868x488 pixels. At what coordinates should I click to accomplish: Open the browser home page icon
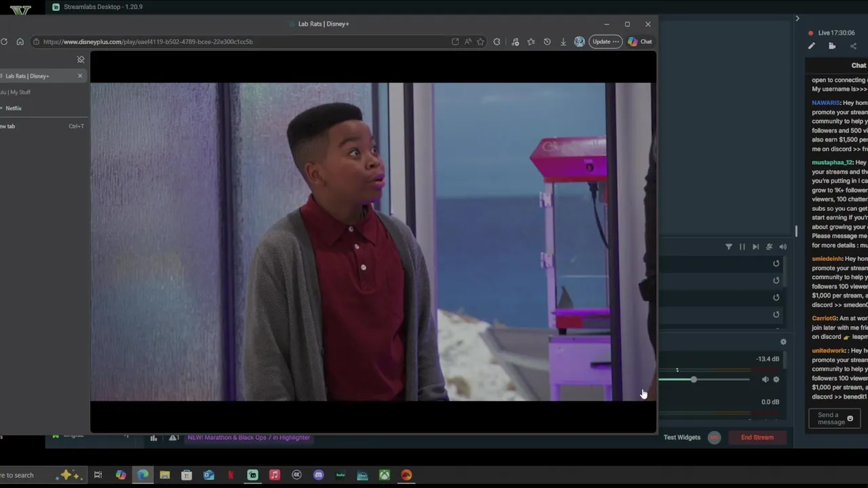pos(20,41)
